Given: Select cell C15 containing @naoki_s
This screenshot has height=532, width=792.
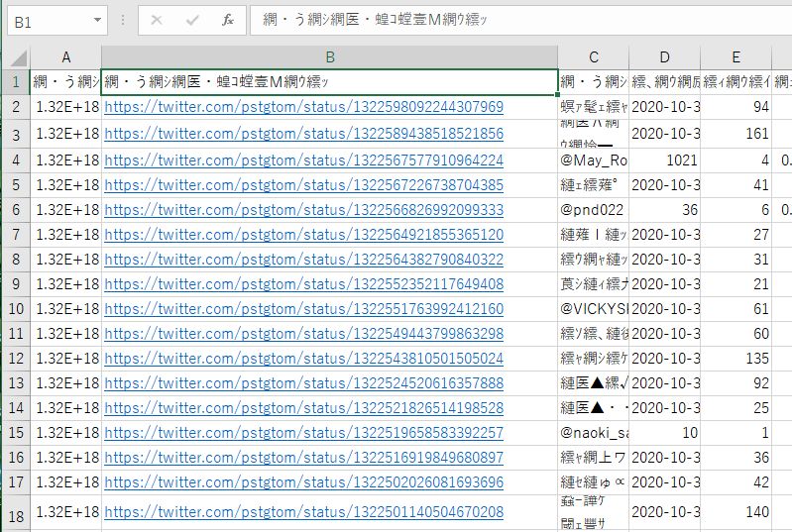Looking at the screenshot, I should tap(594, 433).
